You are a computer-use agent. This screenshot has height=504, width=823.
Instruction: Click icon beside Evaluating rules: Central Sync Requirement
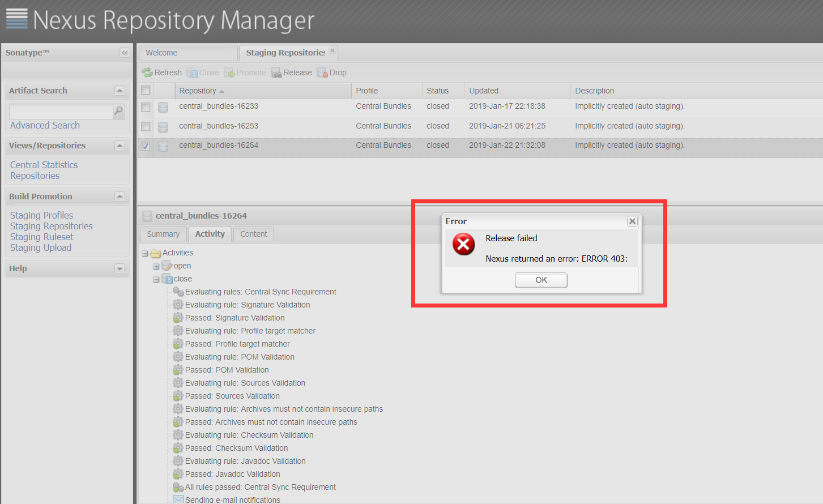click(x=178, y=292)
